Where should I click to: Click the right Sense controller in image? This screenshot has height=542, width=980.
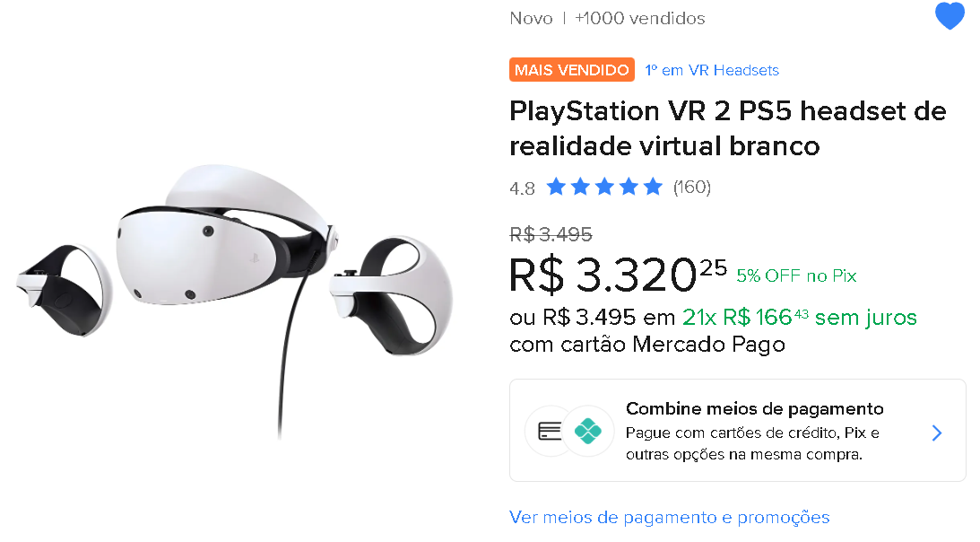coord(391,295)
